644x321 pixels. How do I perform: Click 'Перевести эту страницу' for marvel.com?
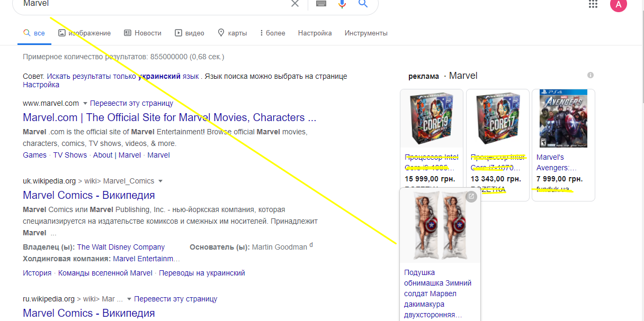pyautogui.click(x=131, y=103)
